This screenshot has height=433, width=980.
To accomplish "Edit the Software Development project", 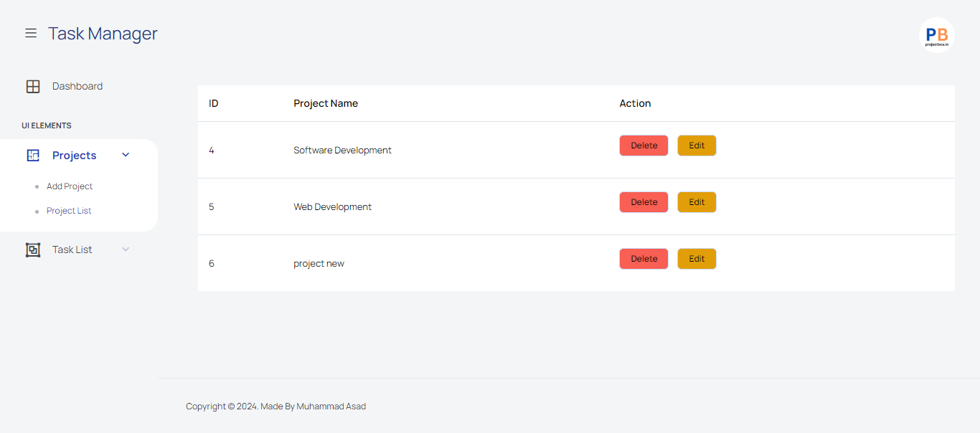I will [x=697, y=146].
